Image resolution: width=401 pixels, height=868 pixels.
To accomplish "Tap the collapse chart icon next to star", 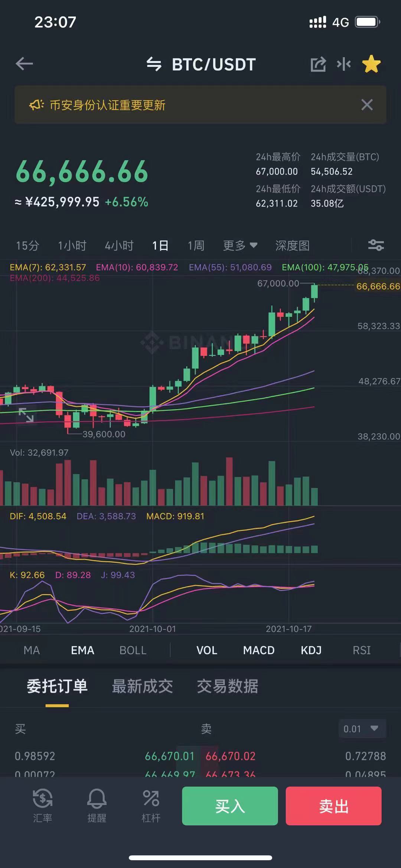I will (x=344, y=64).
